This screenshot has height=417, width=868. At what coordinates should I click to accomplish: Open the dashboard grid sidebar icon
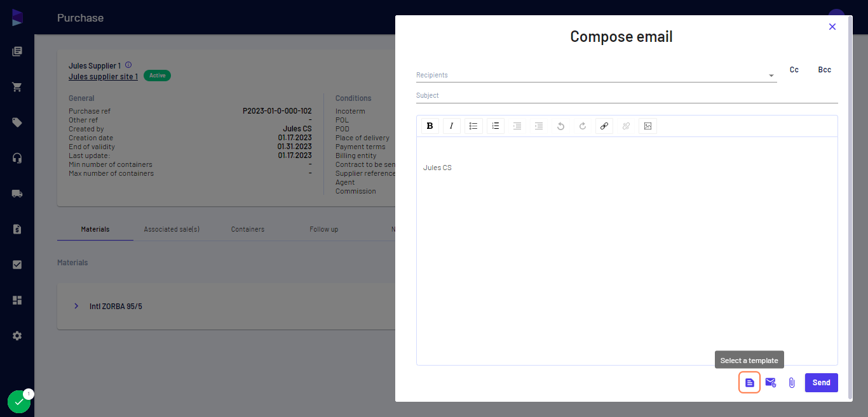click(17, 300)
